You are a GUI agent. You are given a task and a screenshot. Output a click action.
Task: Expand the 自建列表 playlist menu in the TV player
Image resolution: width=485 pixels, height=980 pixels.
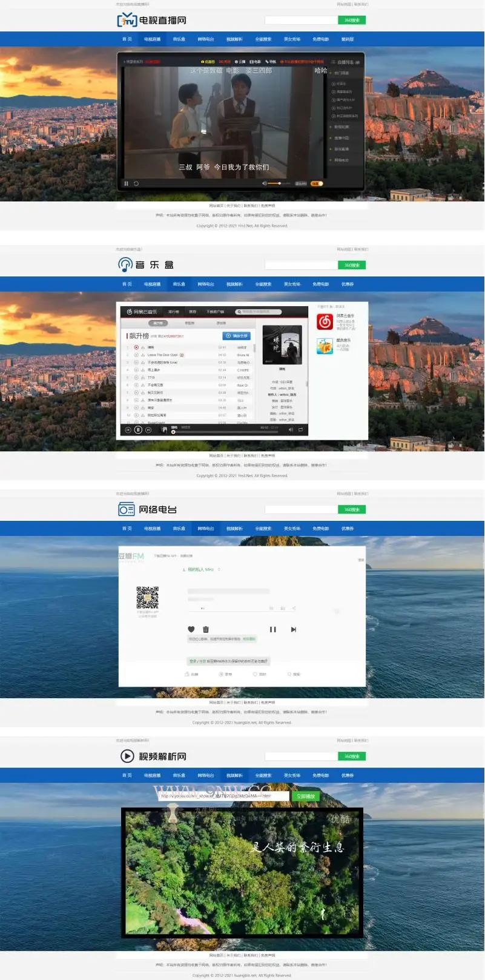tap(345, 62)
